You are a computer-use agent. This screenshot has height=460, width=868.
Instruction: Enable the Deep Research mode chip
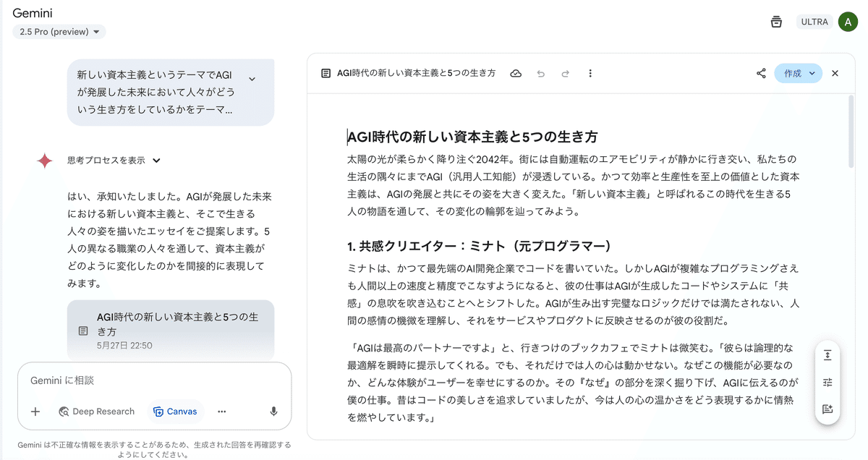97,412
